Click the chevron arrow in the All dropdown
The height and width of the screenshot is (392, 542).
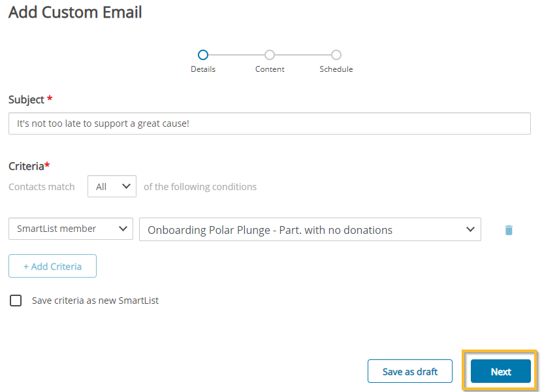pyautogui.click(x=126, y=186)
